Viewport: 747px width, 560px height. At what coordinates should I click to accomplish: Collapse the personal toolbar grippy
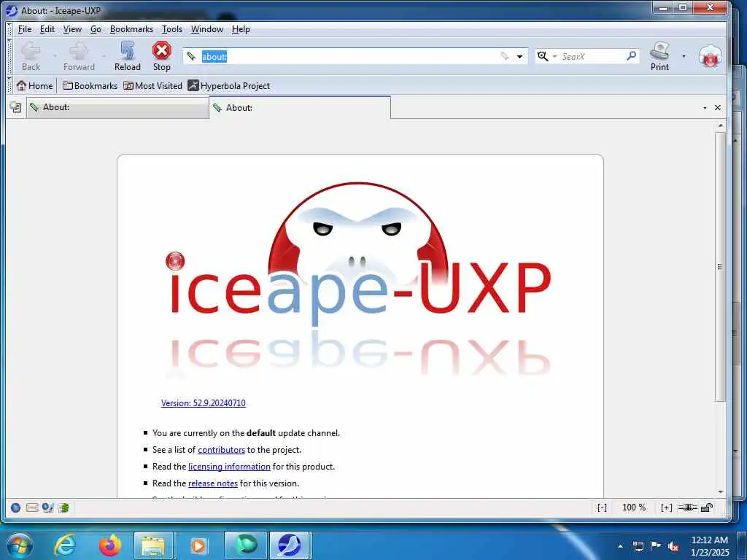[9, 86]
